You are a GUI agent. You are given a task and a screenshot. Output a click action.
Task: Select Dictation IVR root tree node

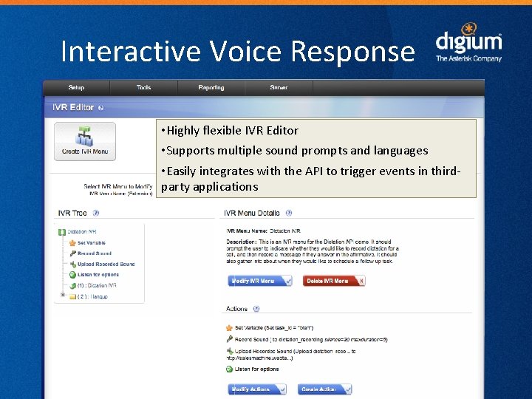click(82, 232)
